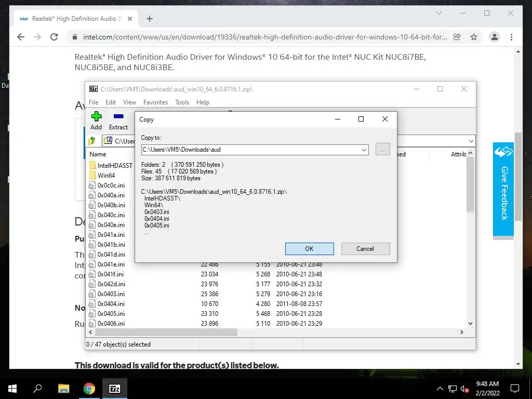Open File Explorer from the taskbar
This screenshot has width=532, height=399.
coord(63,389)
